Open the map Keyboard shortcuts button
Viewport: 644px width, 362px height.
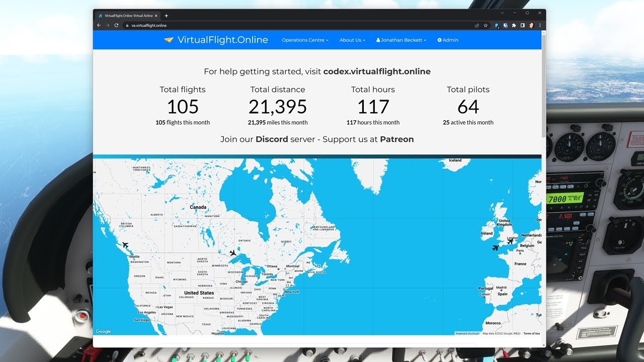click(x=467, y=333)
